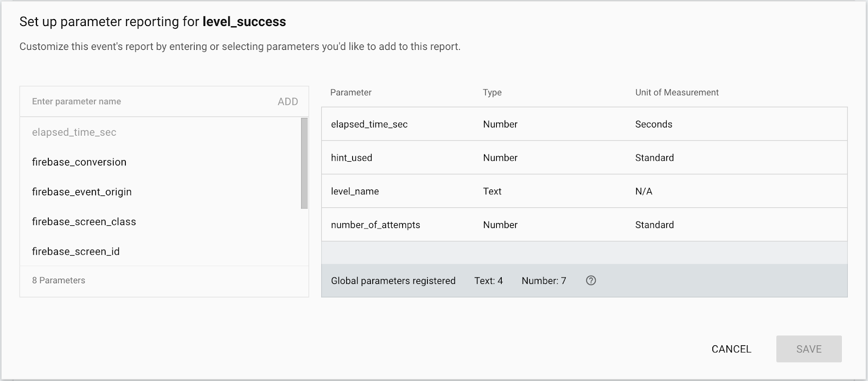Screen dimensions: 868x381
Task: Click the help icon beside Number: 7
Action: 591,281
